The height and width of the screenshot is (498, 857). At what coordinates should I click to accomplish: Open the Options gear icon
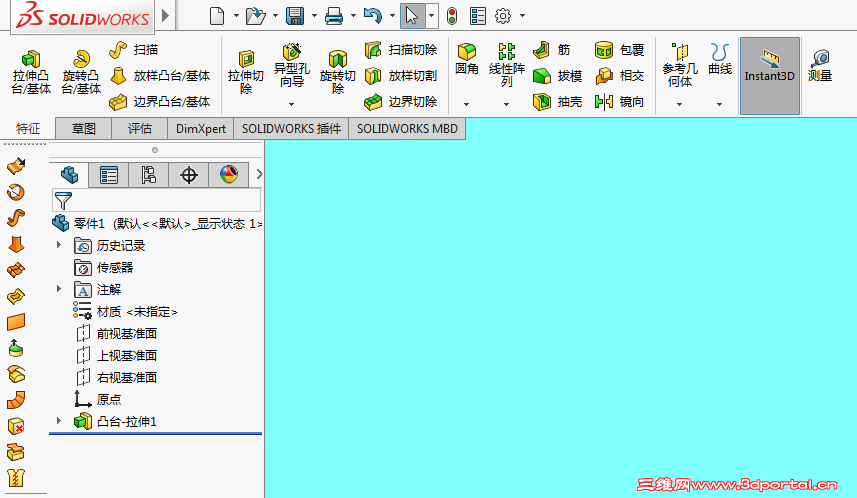pyautogui.click(x=503, y=16)
